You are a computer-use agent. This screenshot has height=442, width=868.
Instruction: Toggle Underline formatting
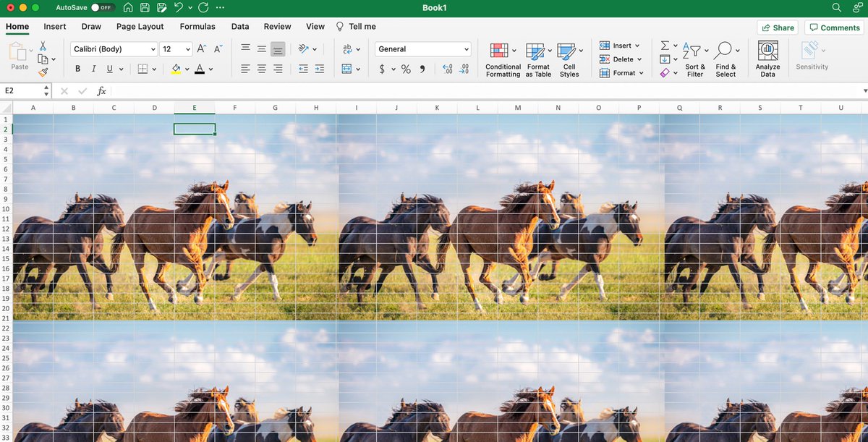coord(110,69)
